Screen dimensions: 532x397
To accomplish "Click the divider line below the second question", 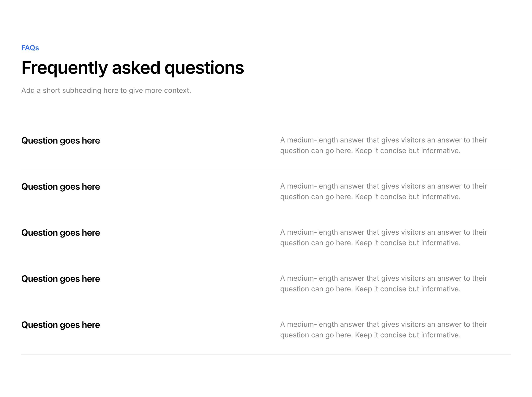I will point(266,216).
